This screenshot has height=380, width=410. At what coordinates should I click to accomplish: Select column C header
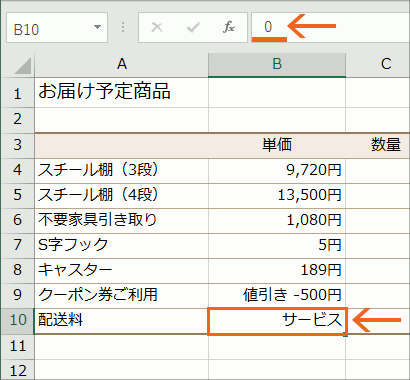[x=378, y=64]
